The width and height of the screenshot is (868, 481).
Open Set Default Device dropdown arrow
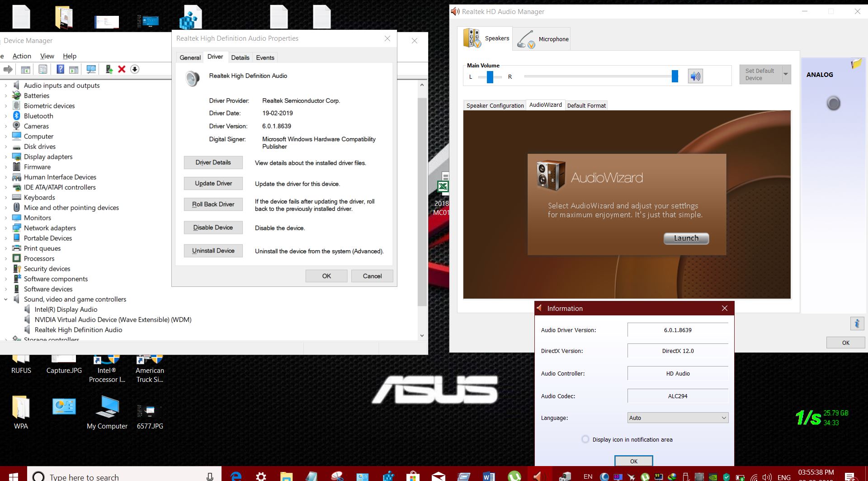tap(786, 74)
